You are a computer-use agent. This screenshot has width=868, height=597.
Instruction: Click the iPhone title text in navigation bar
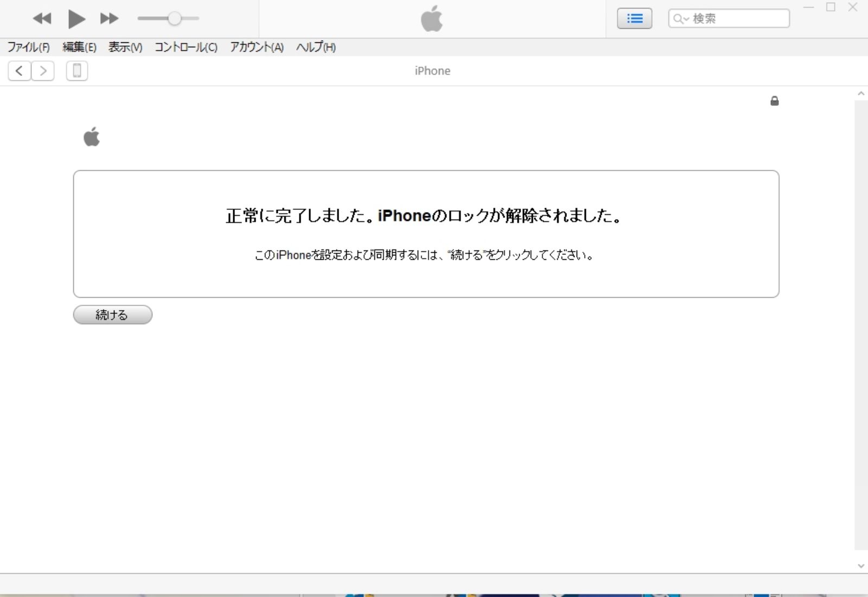(x=432, y=71)
